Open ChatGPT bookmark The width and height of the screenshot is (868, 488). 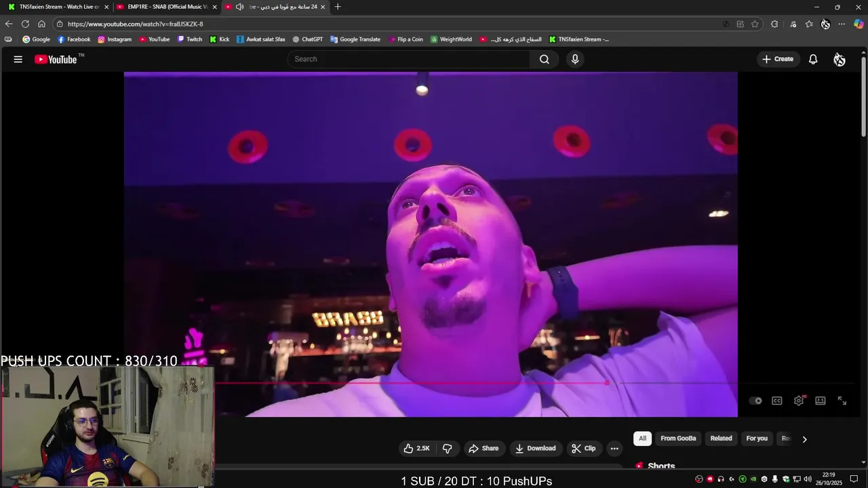[307, 39]
